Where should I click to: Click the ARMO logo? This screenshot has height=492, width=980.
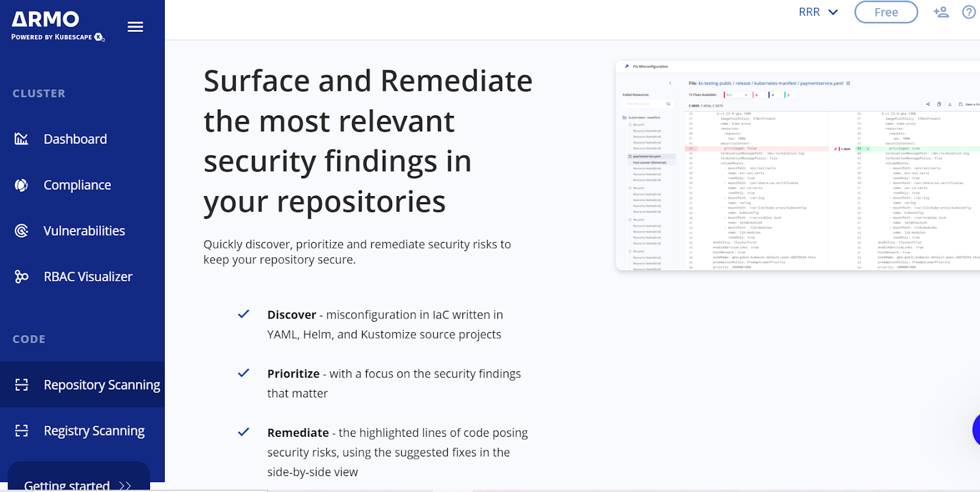(x=47, y=20)
